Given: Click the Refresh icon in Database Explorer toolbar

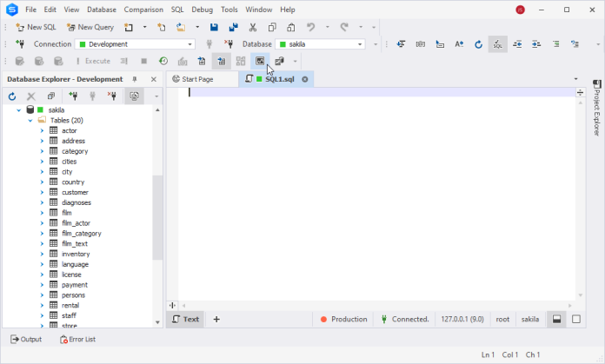Looking at the screenshot, I should click(12, 96).
